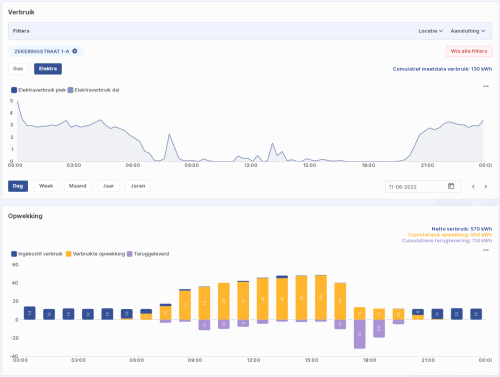Switch to Jaren period
This screenshot has height=377, width=500.
tap(138, 186)
